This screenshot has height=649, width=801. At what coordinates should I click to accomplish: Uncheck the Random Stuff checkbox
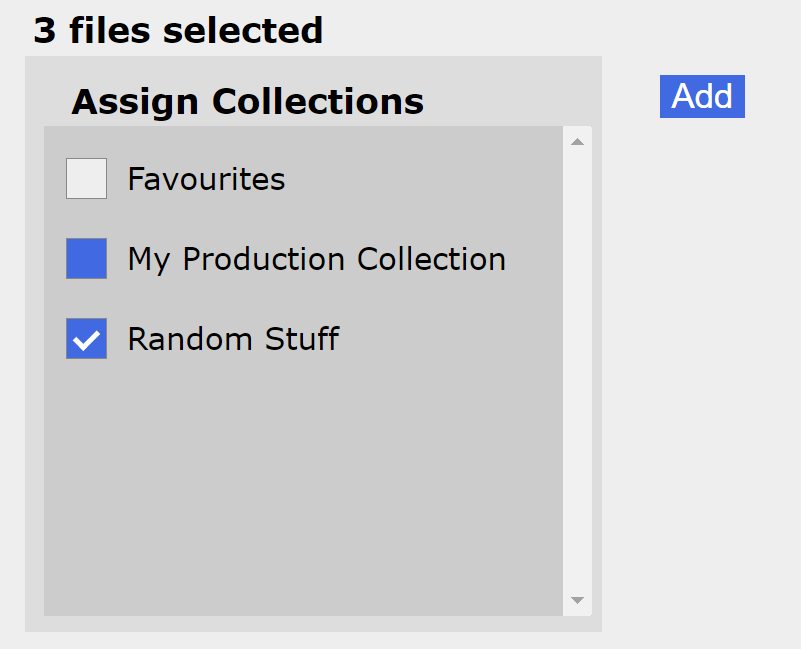86,339
